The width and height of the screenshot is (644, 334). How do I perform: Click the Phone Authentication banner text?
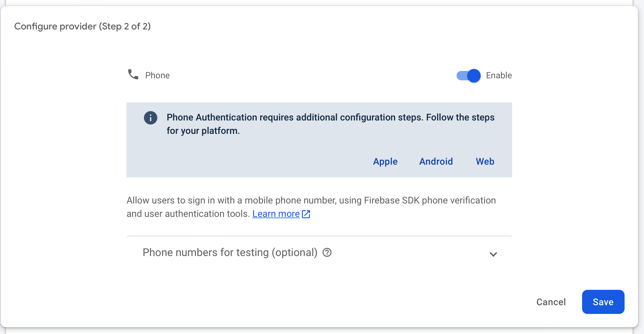pos(330,124)
